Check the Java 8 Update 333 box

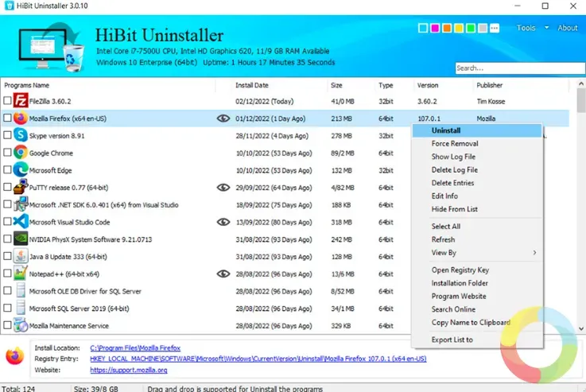point(7,256)
